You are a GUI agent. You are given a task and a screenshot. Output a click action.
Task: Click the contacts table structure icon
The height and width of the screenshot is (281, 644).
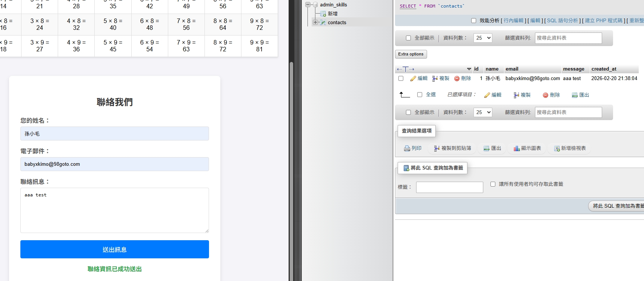coord(323,23)
